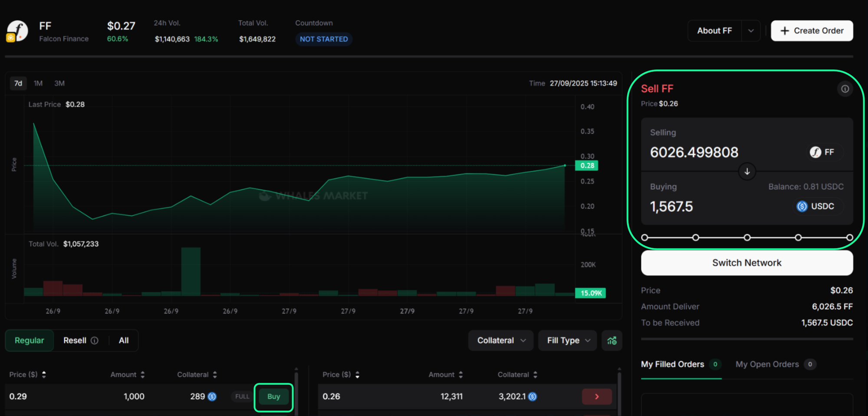Click the 6,026.5 FF Amount Deliver value
868x416 pixels.
pyautogui.click(x=832, y=307)
